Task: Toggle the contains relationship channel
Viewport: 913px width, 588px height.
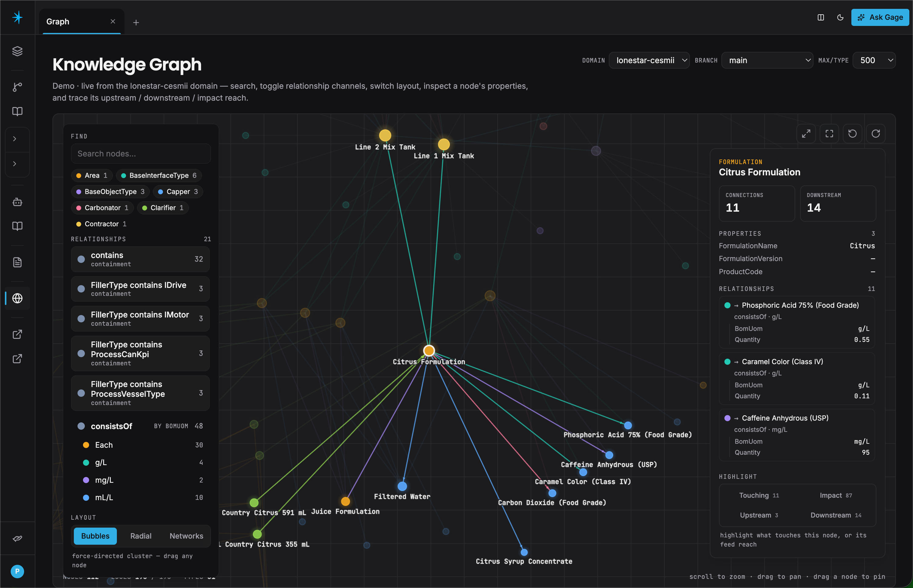Action: (x=140, y=259)
